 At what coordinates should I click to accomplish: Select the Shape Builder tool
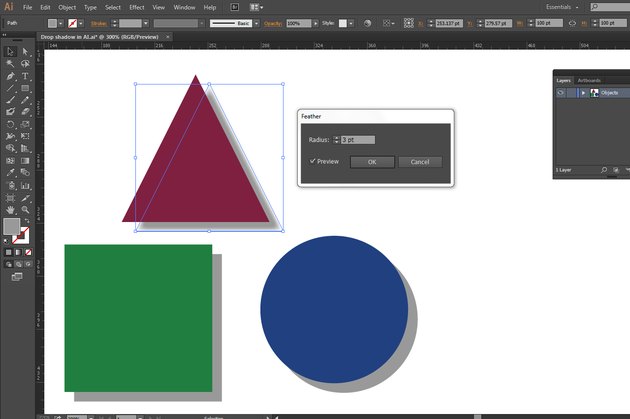pos(10,148)
